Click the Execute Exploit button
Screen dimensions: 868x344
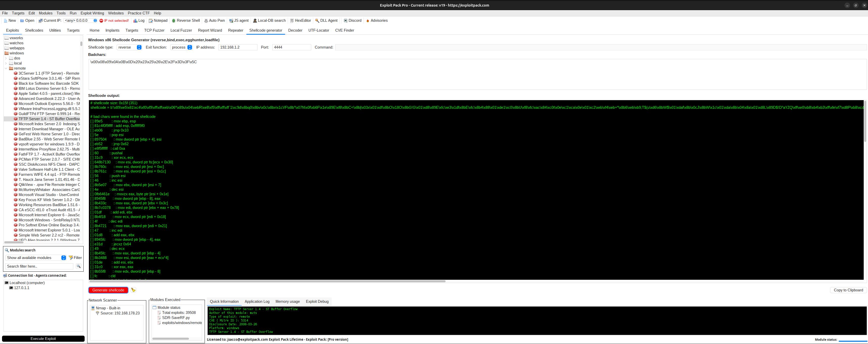(43, 339)
